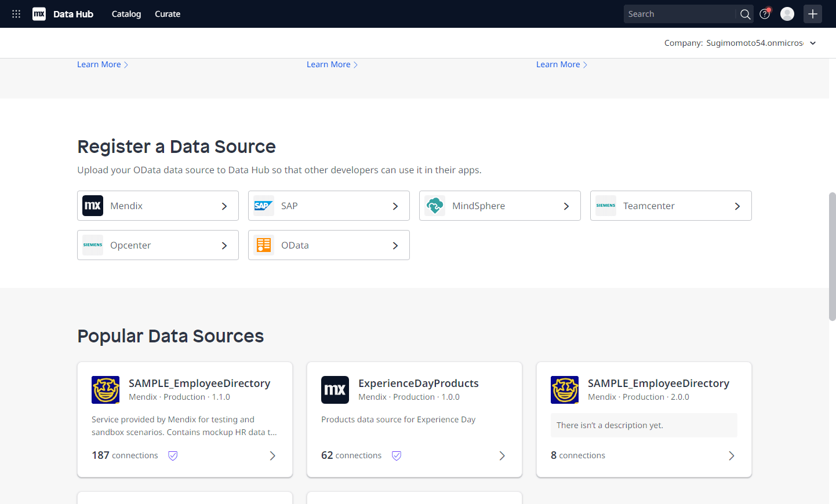Viewport: 836px width, 504px height.
Task: Choose Opcenter data source option
Action: pyautogui.click(x=158, y=245)
